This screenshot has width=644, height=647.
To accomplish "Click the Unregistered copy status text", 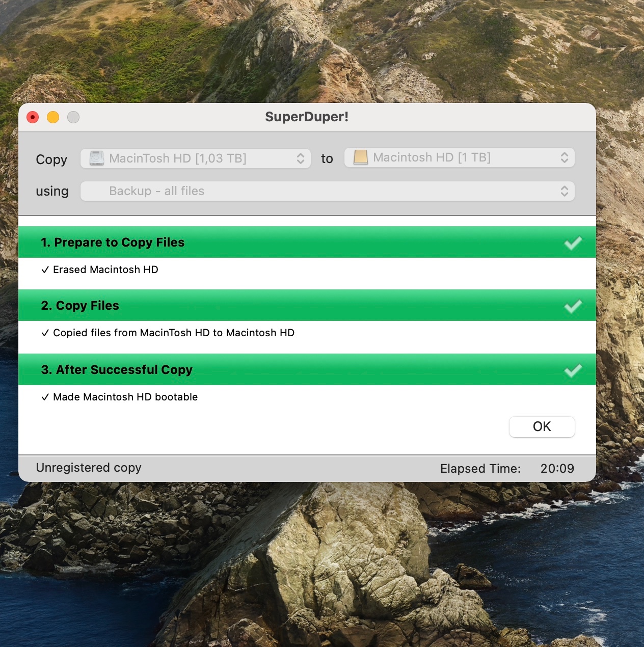I will point(89,468).
